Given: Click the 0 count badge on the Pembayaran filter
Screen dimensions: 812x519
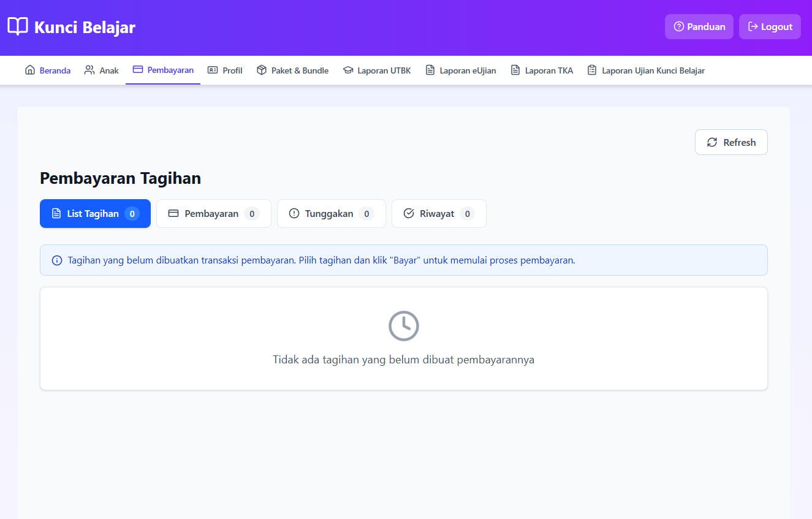Looking at the screenshot, I should click(x=252, y=213).
